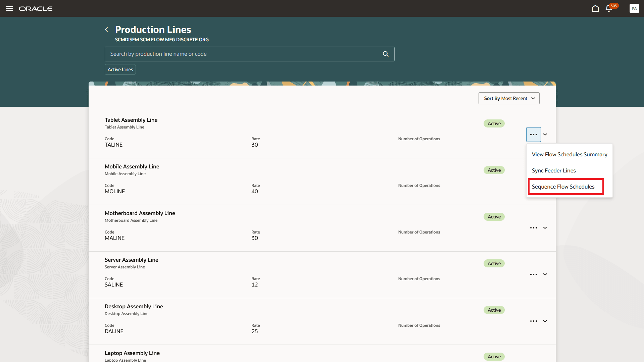Select Sync Feeder Lines option
This screenshot has height=362, width=644.
click(x=554, y=170)
